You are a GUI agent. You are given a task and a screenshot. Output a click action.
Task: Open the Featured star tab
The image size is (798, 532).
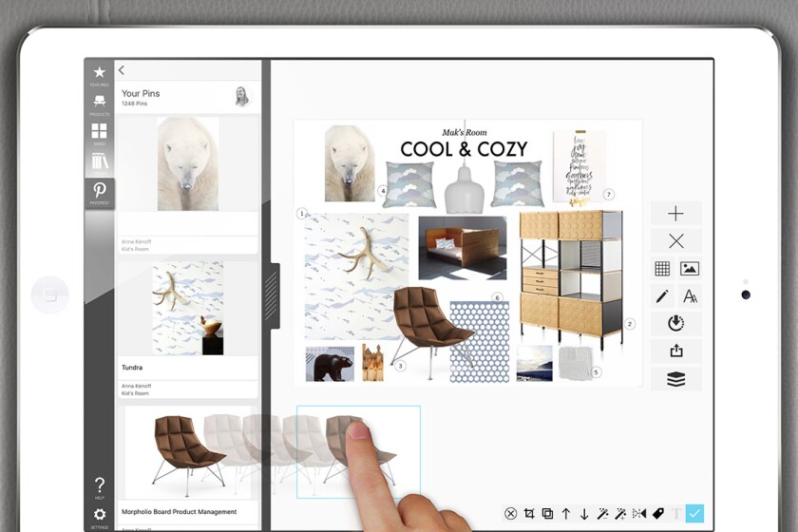click(x=99, y=74)
